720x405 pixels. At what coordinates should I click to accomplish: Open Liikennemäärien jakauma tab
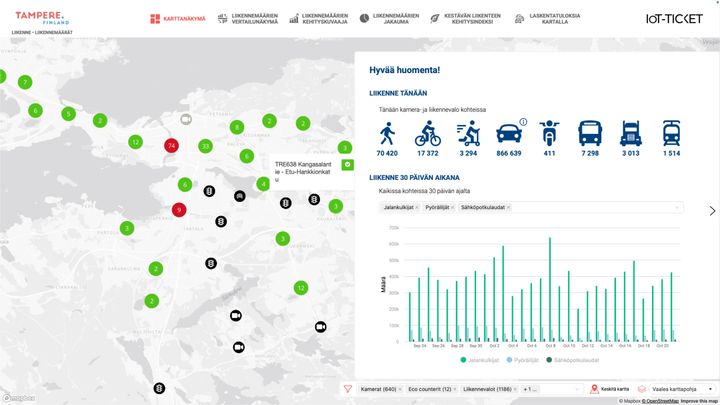click(389, 19)
